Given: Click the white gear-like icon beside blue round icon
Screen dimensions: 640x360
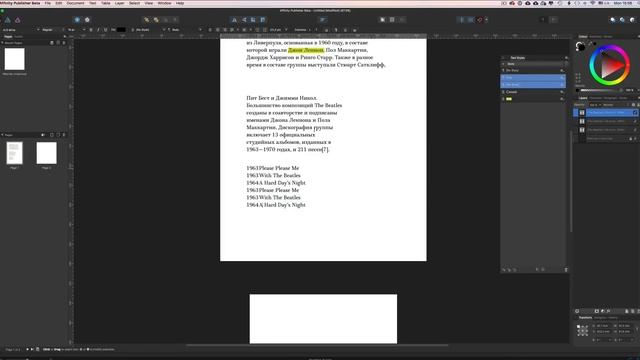Looking at the screenshot, I should coord(87,20).
